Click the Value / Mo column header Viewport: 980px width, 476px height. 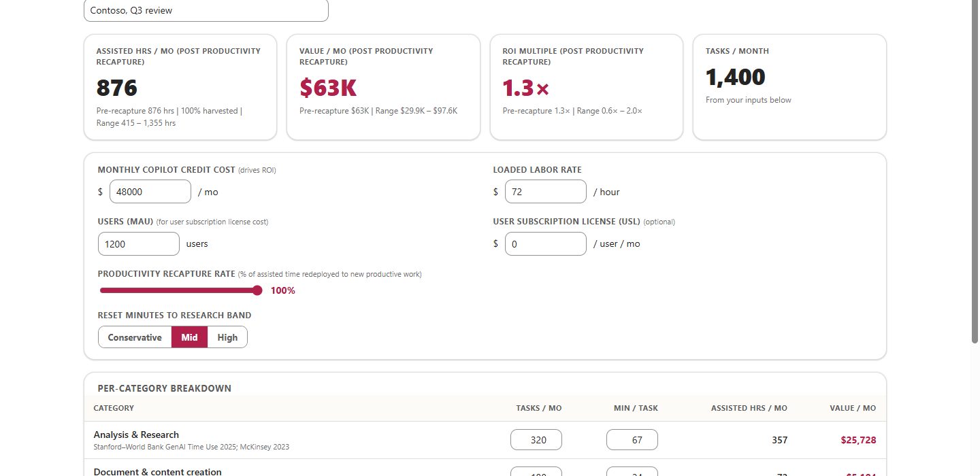pyautogui.click(x=853, y=408)
